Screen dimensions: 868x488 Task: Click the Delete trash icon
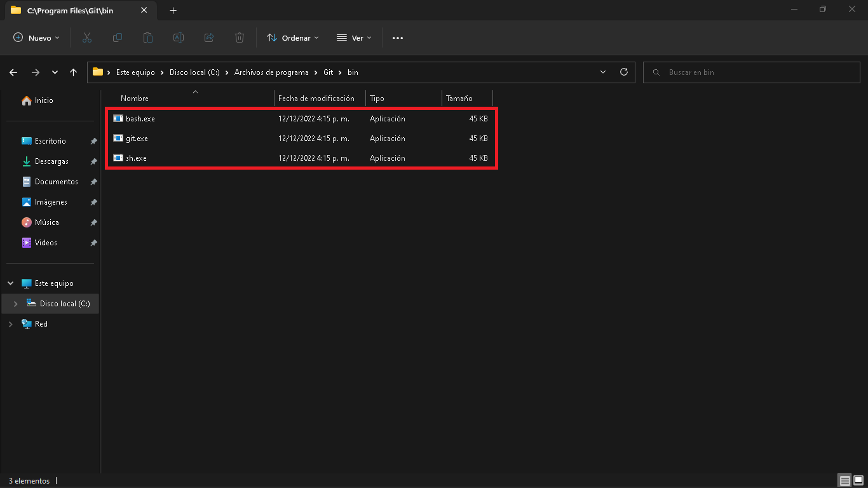pos(240,38)
